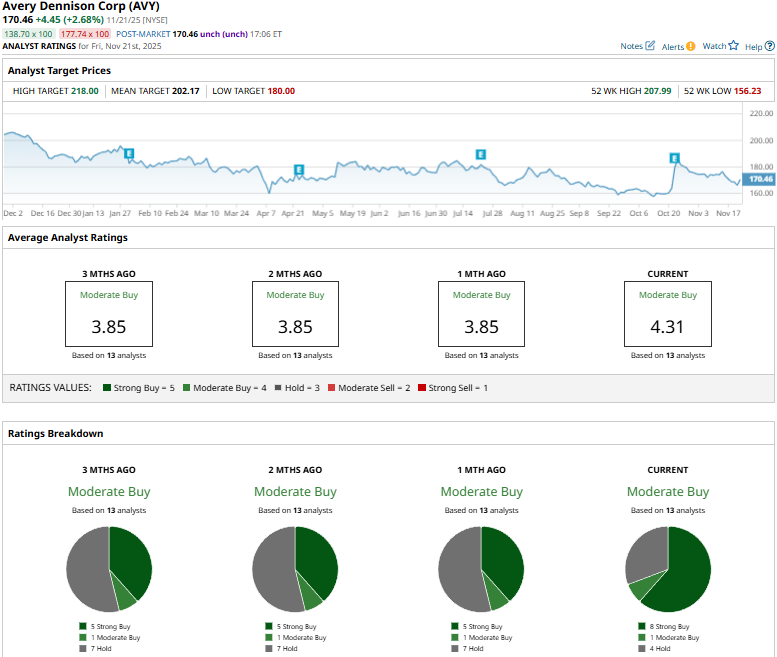Click the 3 Mths Ago 3.85 rating box
This screenshot has width=777, height=657.
tap(109, 314)
